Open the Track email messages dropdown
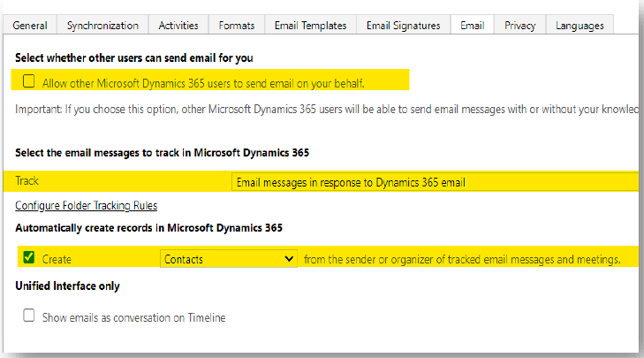The image size is (644, 358). point(435,182)
